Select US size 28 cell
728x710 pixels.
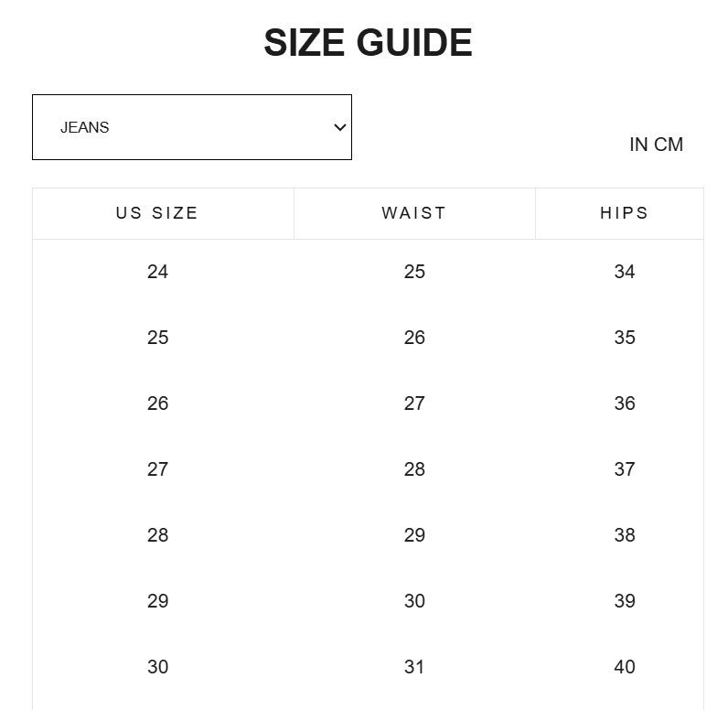[158, 535]
